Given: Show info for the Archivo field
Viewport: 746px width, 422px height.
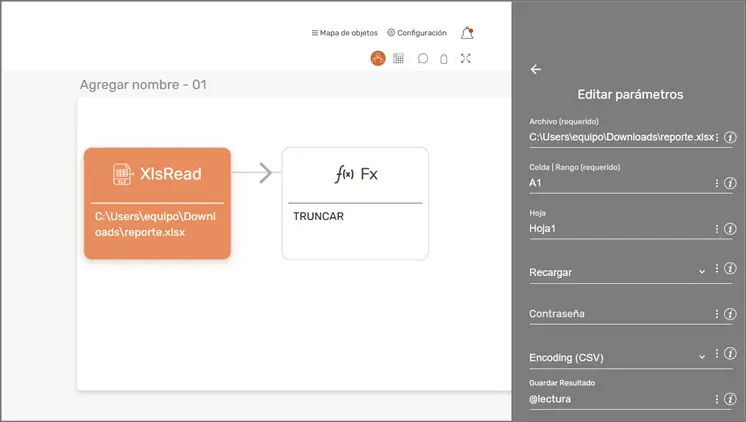Looking at the screenshot, I should (730, 137).
